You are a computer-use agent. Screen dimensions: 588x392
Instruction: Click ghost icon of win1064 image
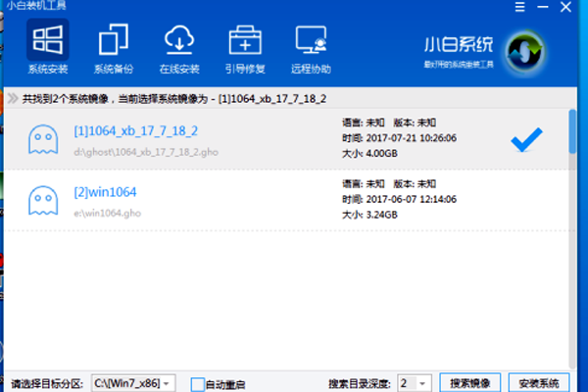tap(45, 200)
